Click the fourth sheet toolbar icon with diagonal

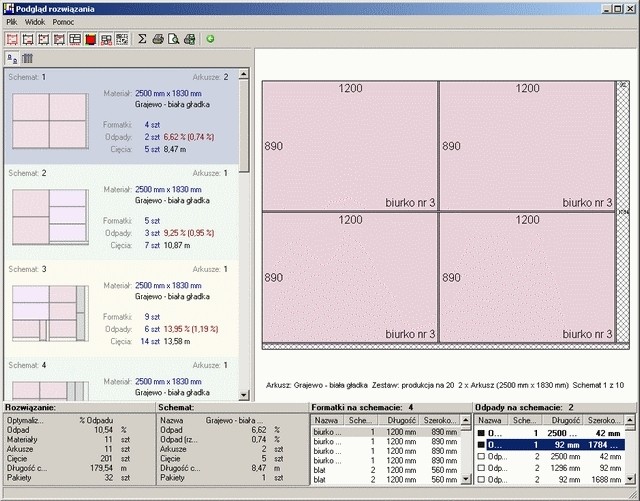pyautogui.click(x=59, y=39)
